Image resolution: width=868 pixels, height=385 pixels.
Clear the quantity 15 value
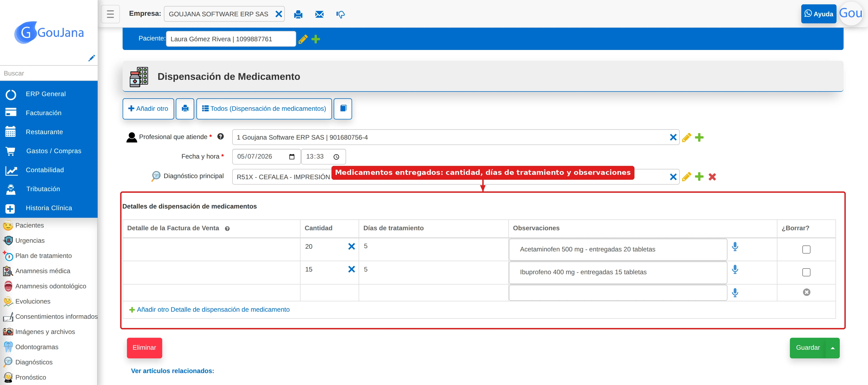click(352, 269)
